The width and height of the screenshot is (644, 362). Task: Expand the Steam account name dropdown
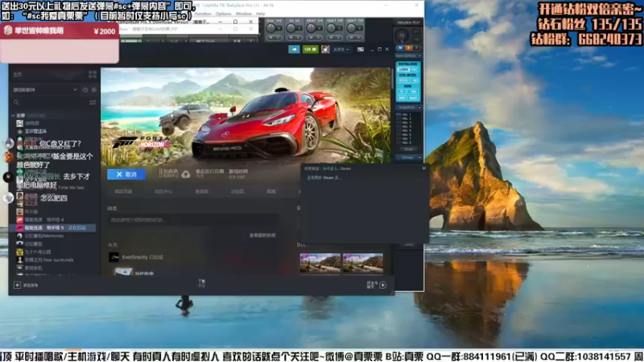pyautogui.click(x=341, y=49)
